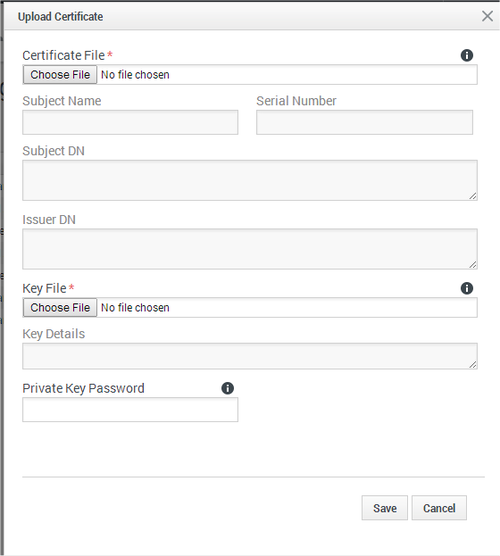
Task: Focus the Serial Number field
Action: click(x=365, y=122)
